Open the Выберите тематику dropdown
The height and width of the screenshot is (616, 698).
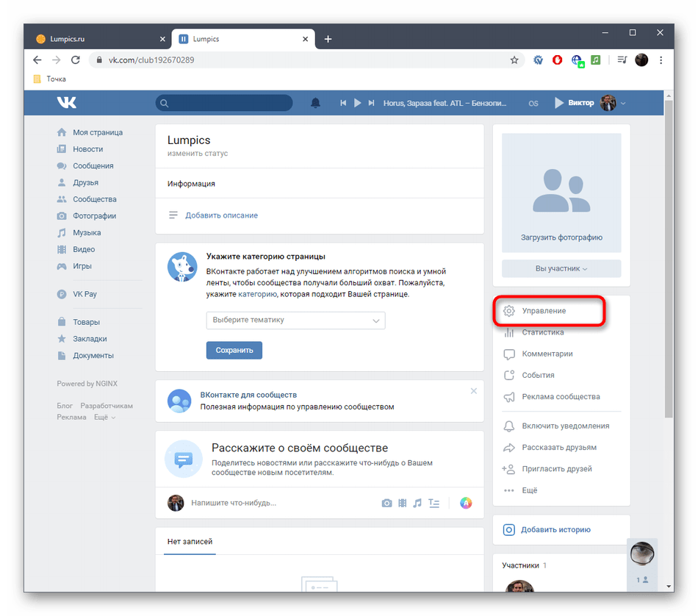295,320
